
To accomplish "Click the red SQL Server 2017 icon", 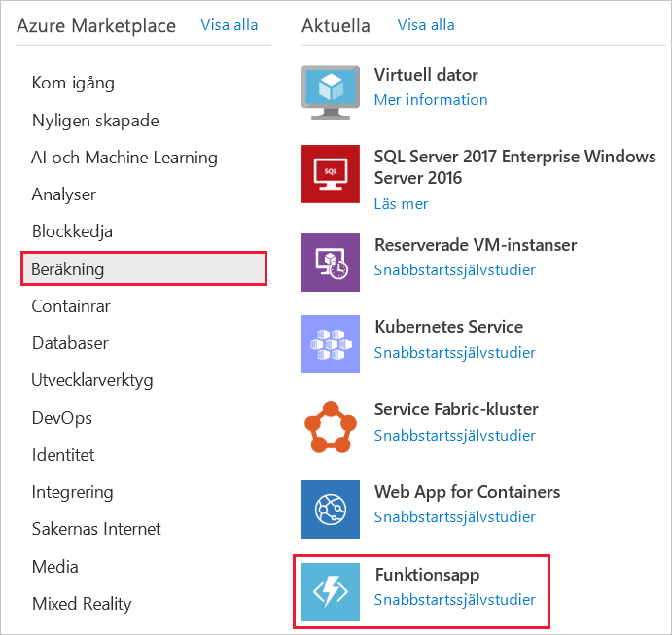I will pos(331,173).
